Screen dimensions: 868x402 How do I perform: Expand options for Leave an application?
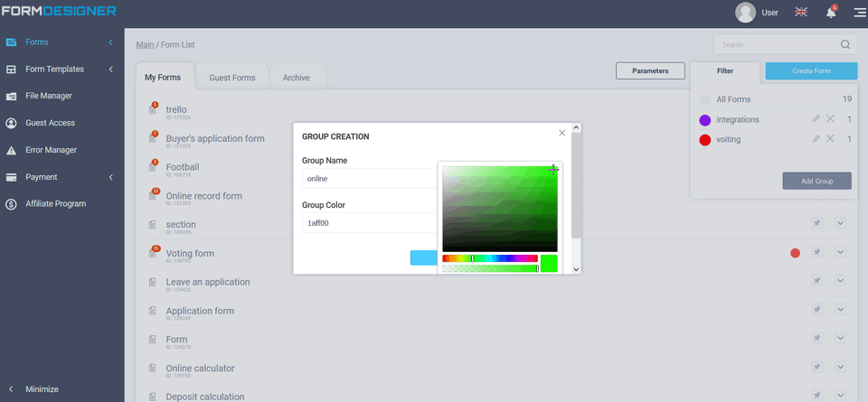[840, 280]
